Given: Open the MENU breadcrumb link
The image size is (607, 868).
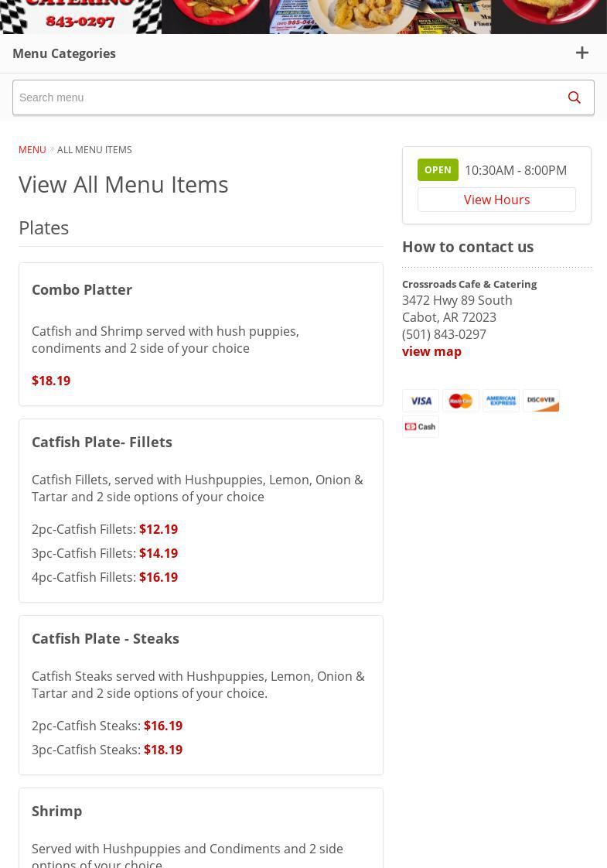Looking at the screenshot, I should coord(32,149).
